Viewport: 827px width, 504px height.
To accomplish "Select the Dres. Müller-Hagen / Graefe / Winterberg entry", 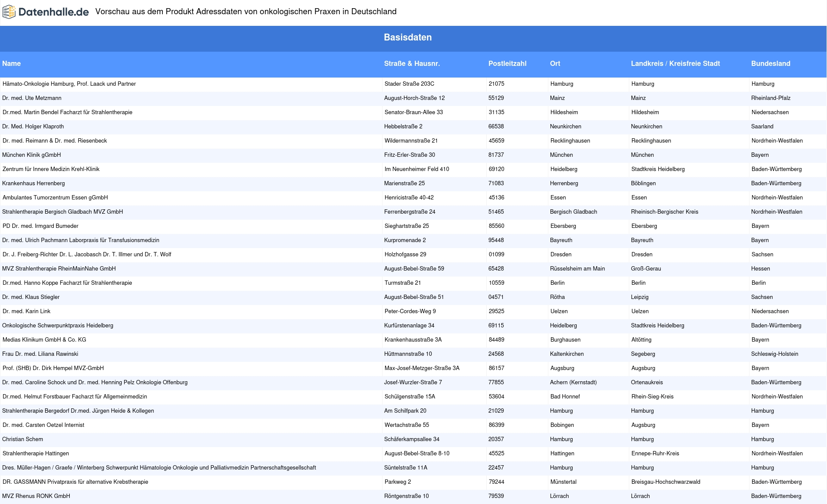I will (159, 468).
